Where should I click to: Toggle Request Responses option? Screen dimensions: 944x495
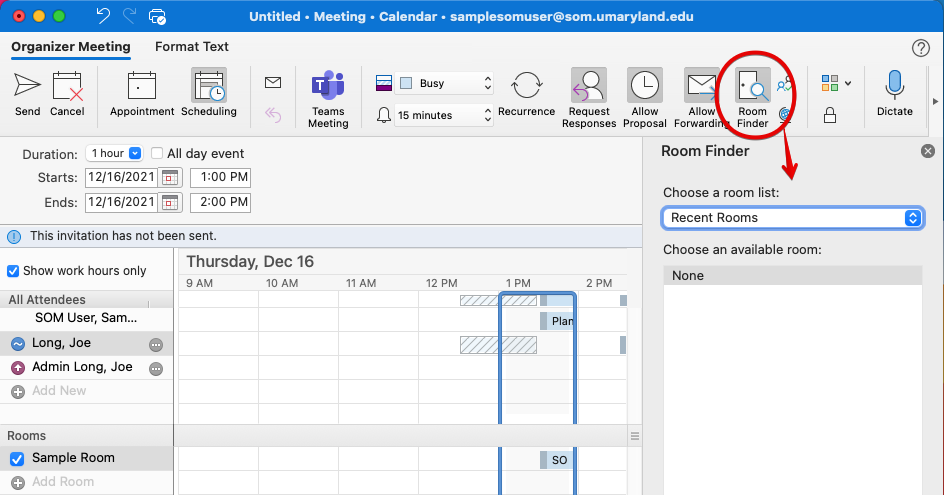(x=589, y=98)
